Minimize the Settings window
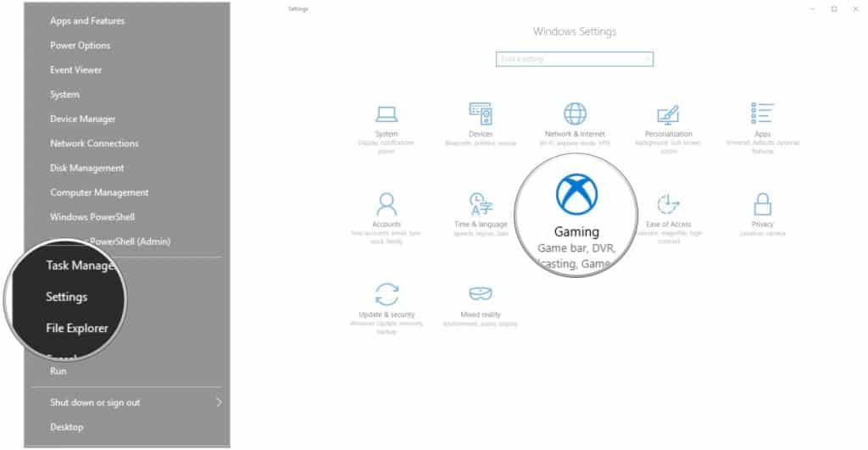Image resolution: width=868 pixels, height=450 pixels. coord(813,8)
